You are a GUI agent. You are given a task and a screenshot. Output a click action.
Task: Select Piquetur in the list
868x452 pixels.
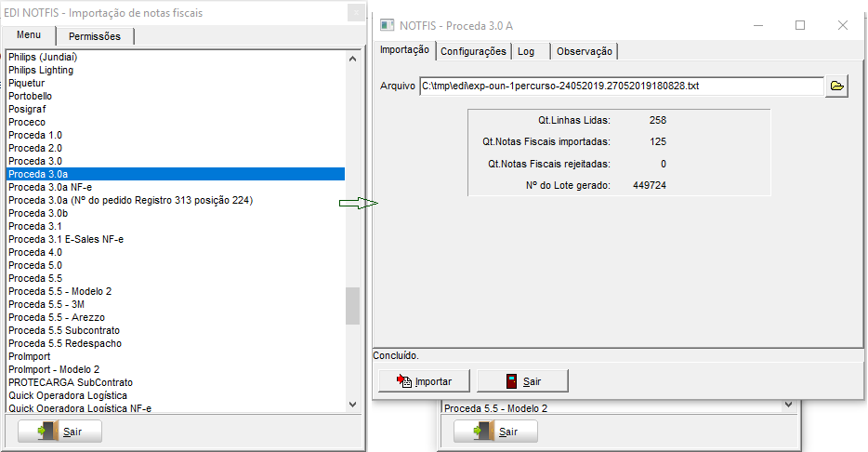click(x=176, y=83)
